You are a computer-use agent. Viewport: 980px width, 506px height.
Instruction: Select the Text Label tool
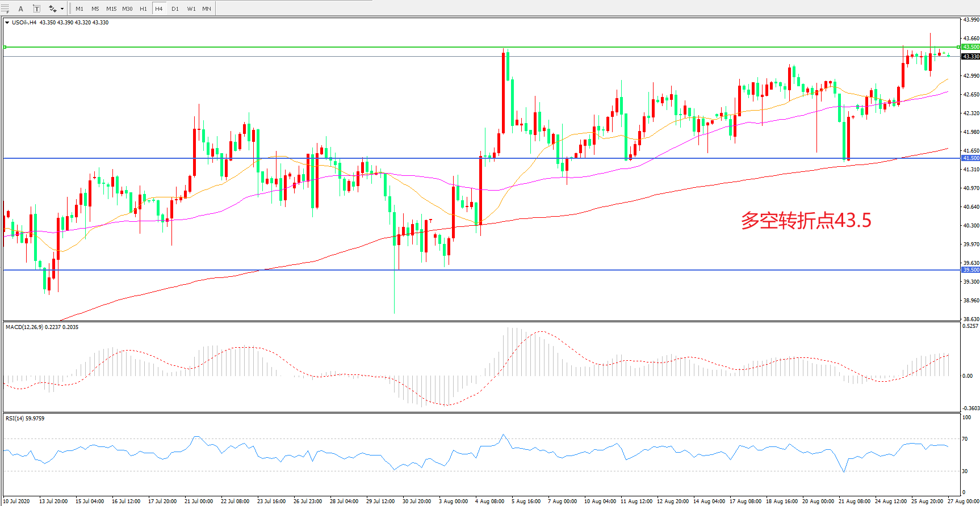[x=37, y=9]
